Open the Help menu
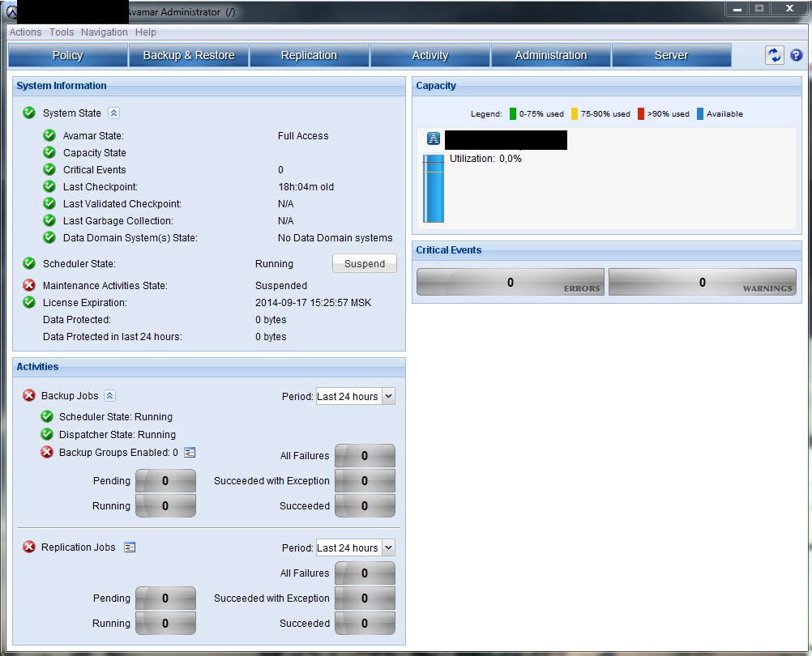Image resolution: width=812 pixels, height=656 pixels. (x=146, y=32)
